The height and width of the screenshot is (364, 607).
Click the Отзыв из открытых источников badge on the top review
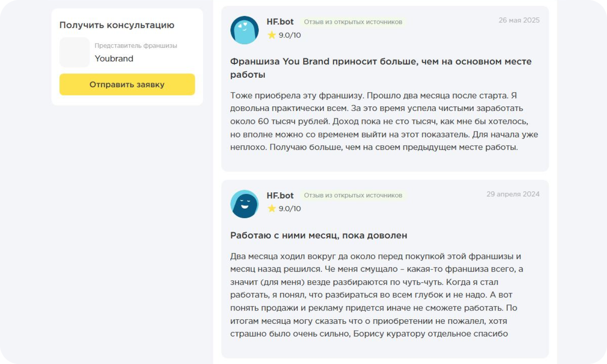pos(353,22)
